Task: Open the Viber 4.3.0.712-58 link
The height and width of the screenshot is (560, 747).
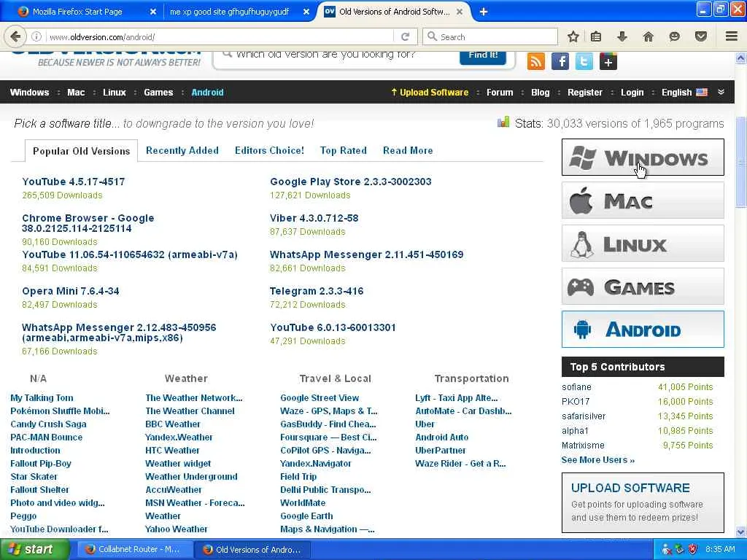Action: (x=314, y=218)
